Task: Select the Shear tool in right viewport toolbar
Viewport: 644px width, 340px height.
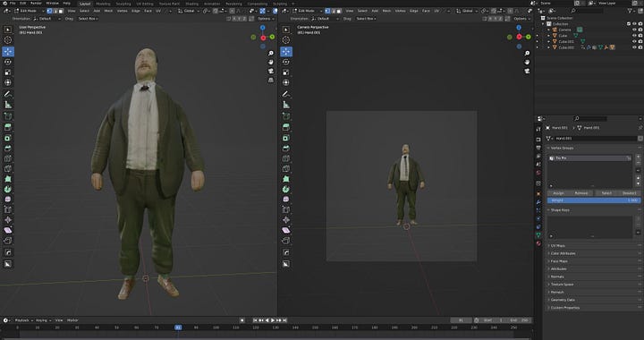Action: pyautogui.click(x=286, y=230)
